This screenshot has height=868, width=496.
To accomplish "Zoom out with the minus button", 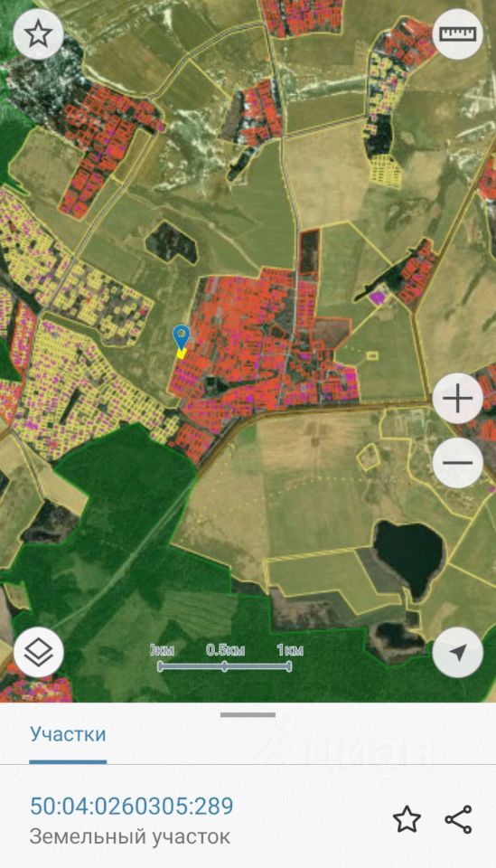I will pos(457,463).
